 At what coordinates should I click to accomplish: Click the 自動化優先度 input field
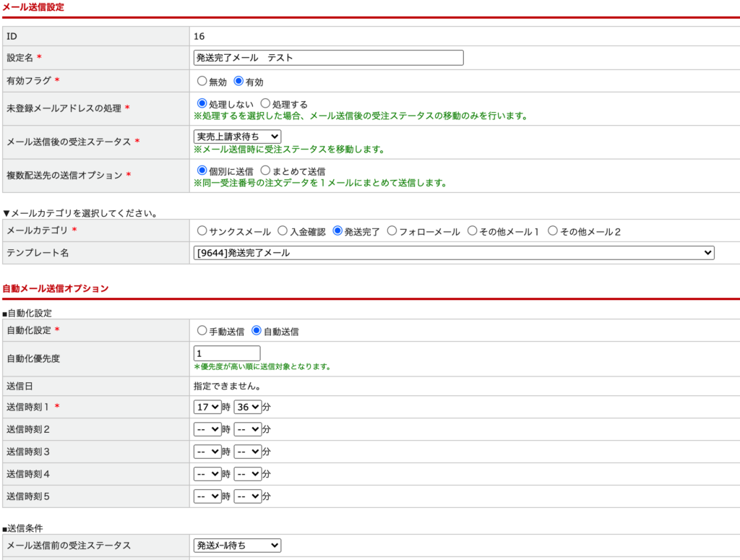(227, 353)
